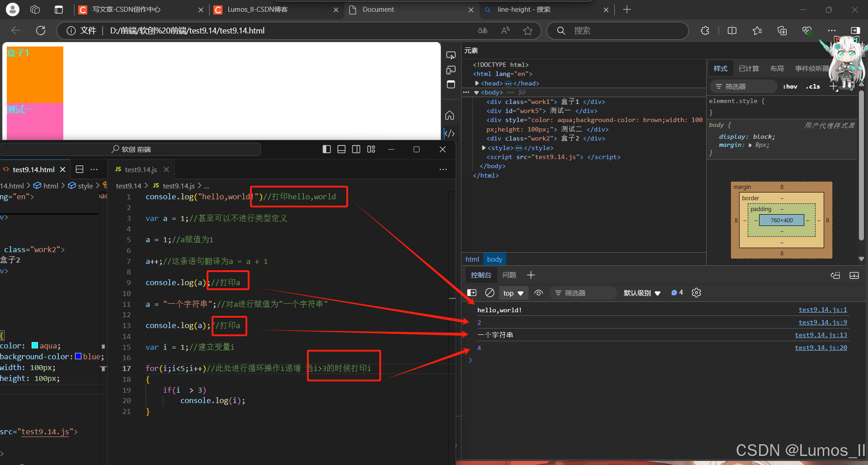Open the DevTools welcome home icon
The height and width of the screenshot is (465, 868).
tap(450, 115)
